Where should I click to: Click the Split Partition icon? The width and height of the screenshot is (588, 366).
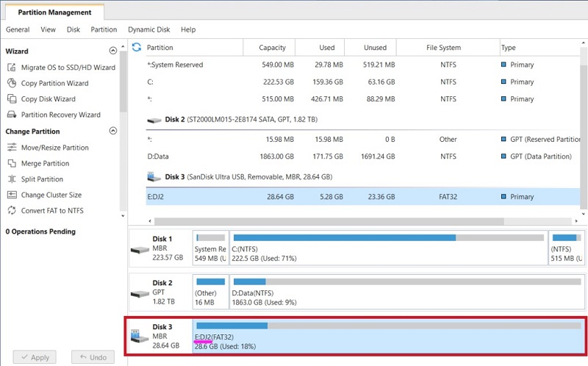pyautogui.click(x=12, y=179)
